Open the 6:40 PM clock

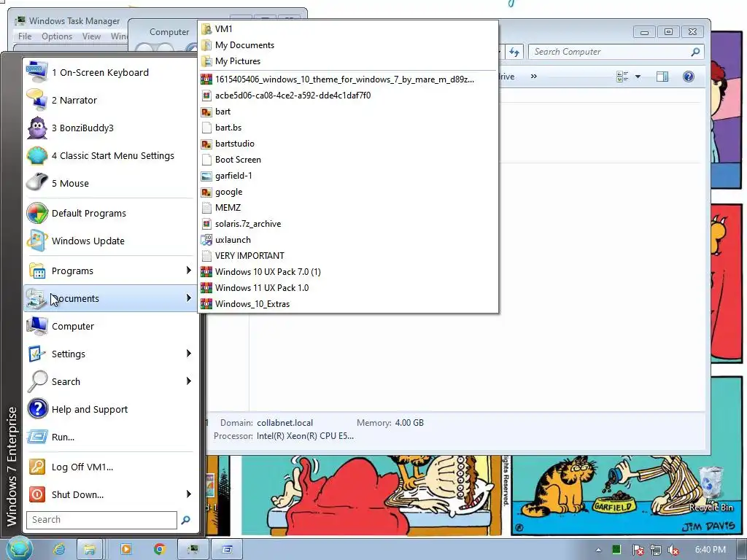tap(711, 550)
